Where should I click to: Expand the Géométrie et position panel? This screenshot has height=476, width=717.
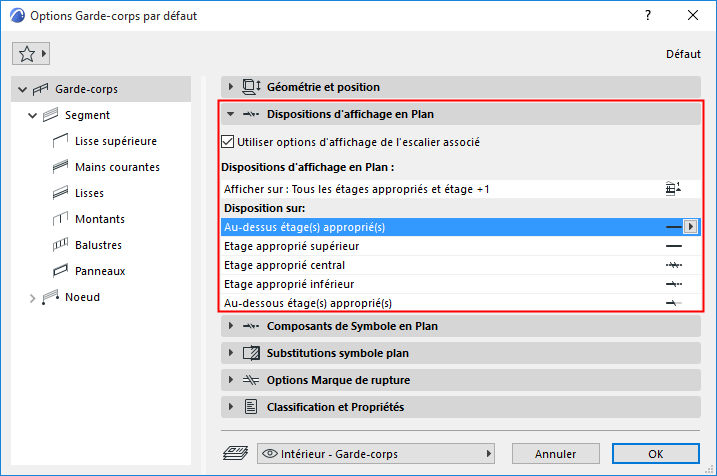point(231,87)
